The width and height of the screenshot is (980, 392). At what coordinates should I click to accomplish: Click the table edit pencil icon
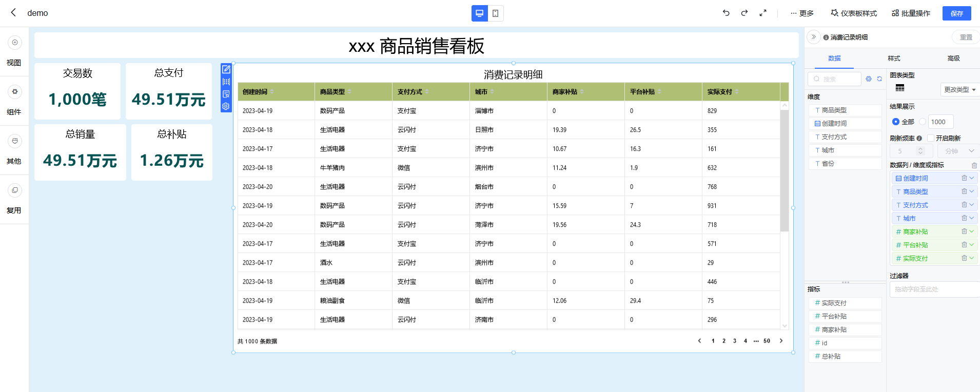pyautogui.click(x=226, y=69)
